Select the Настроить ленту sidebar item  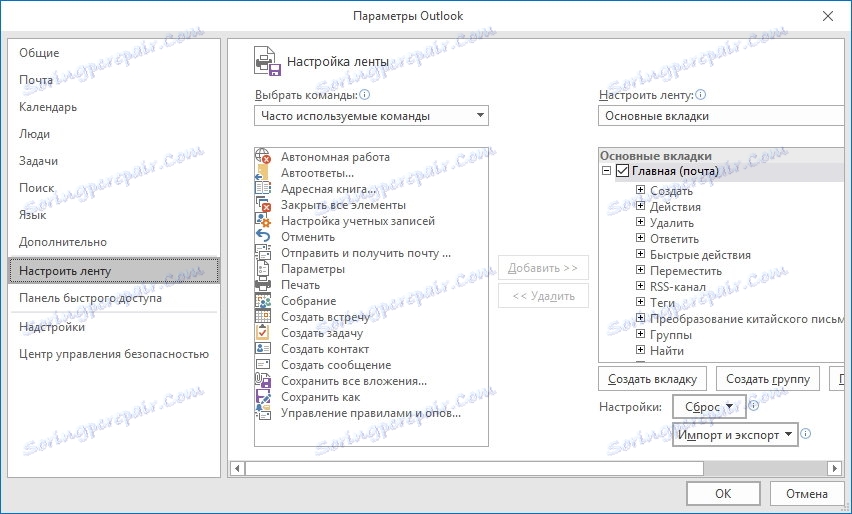click(114, 271)
